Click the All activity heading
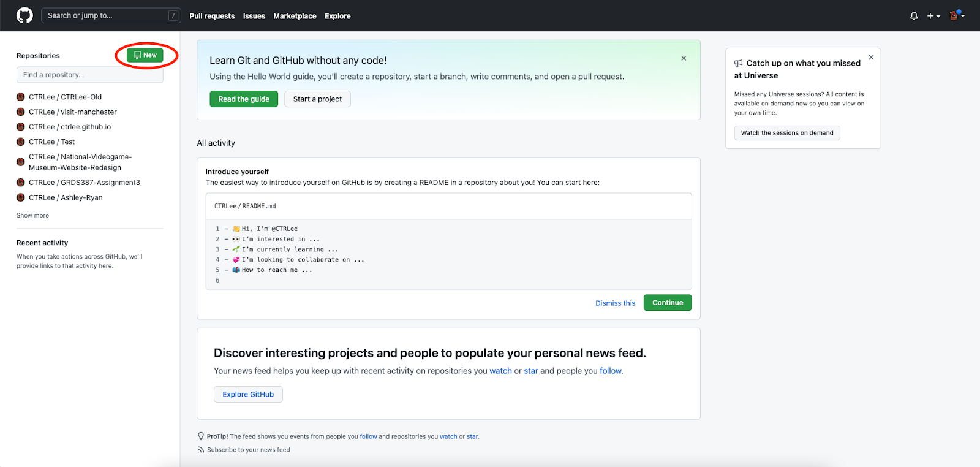This screenshot has width=980, height=467. pos(216,143)
